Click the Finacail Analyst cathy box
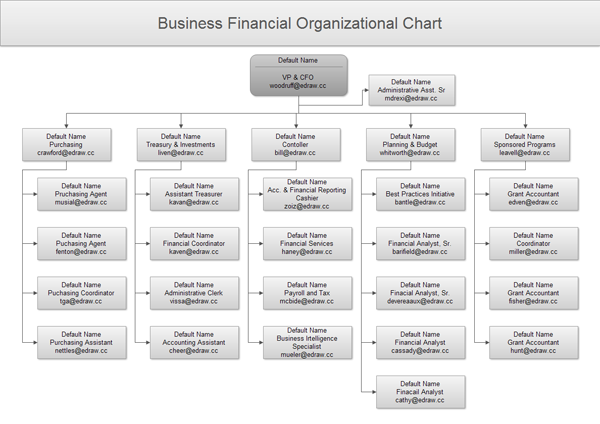The image size is (600, 424). pyautogui.click(x=420, y=391)
